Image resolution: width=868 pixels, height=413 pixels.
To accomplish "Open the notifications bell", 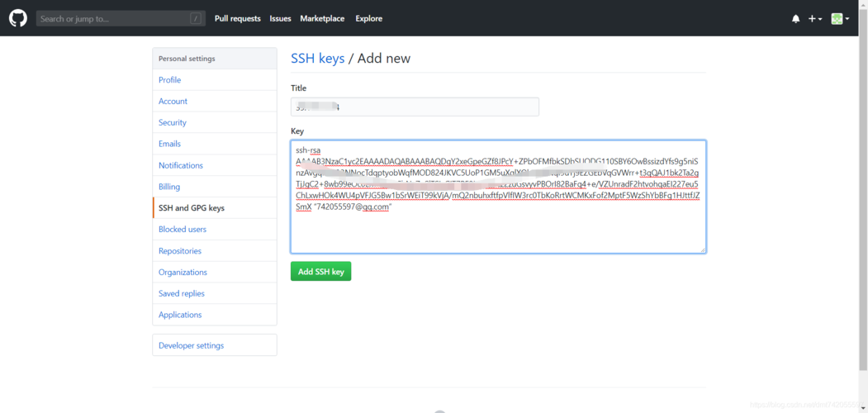I will point(795,19).
